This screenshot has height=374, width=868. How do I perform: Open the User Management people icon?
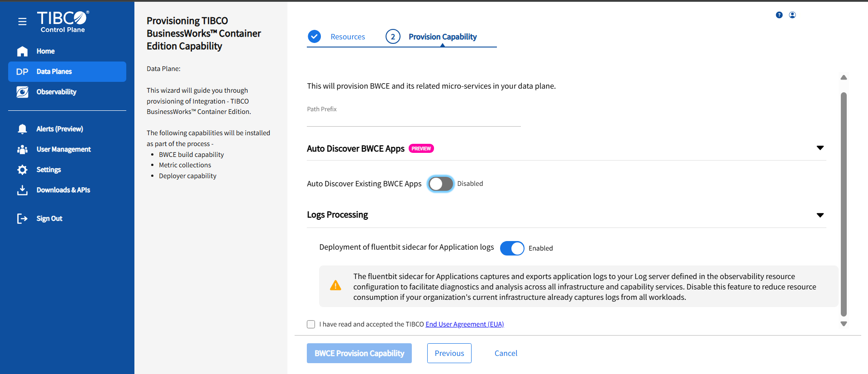pyautogui.click(x=22, y=149)
